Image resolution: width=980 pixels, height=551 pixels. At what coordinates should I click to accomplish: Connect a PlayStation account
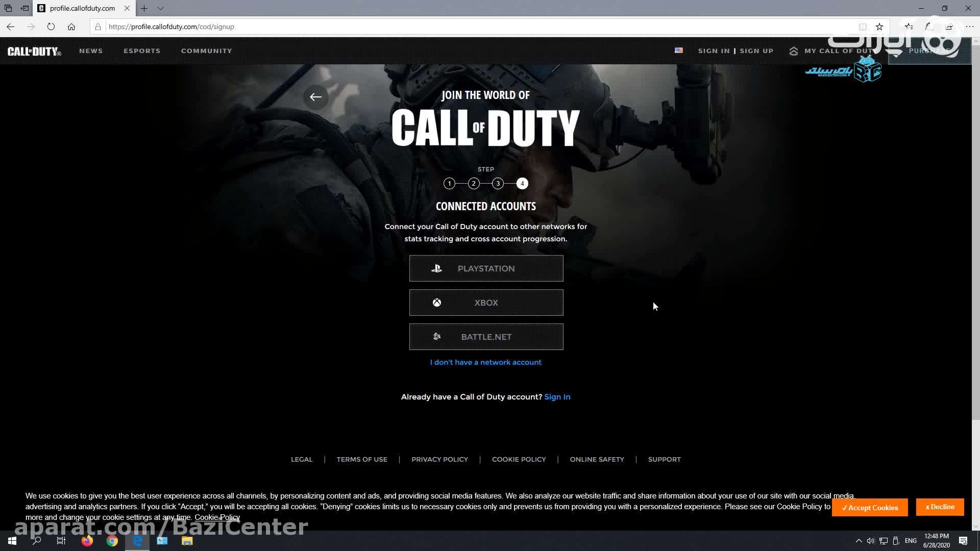click(486, 268)
